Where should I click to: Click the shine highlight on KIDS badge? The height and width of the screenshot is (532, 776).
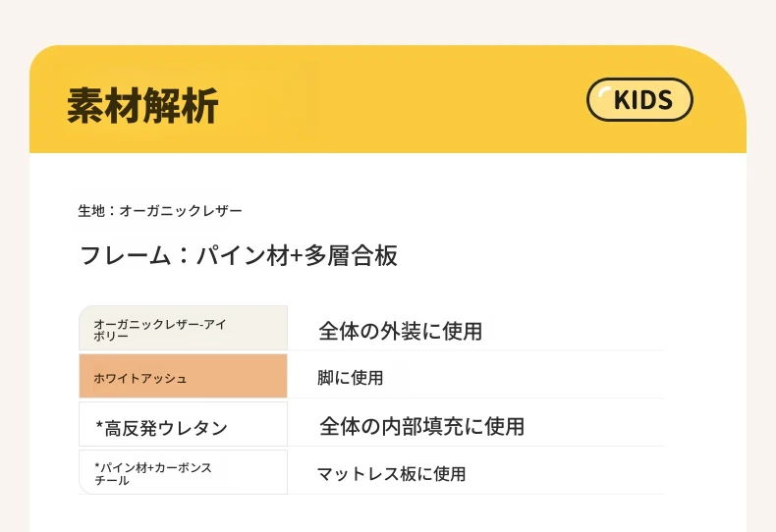point(605,91)
